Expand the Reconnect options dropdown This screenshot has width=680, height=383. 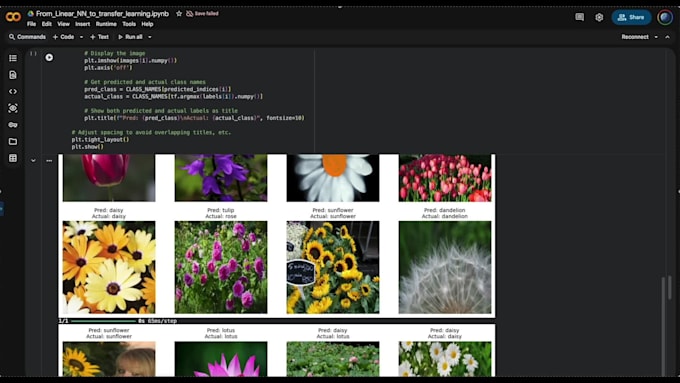(x=656, y=37)
